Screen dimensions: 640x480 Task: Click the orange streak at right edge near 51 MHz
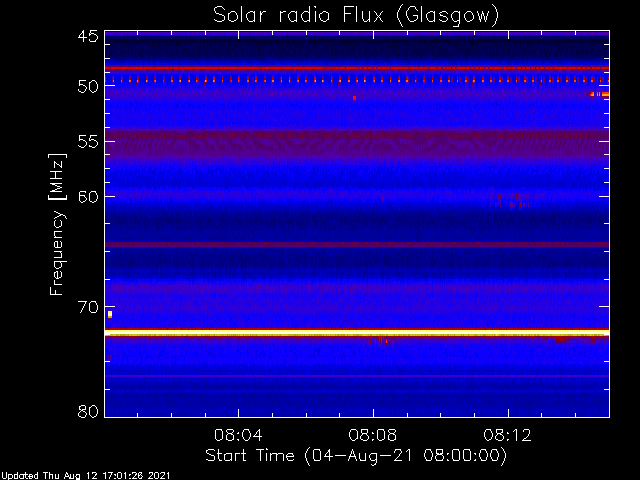[x=599, y=95]
